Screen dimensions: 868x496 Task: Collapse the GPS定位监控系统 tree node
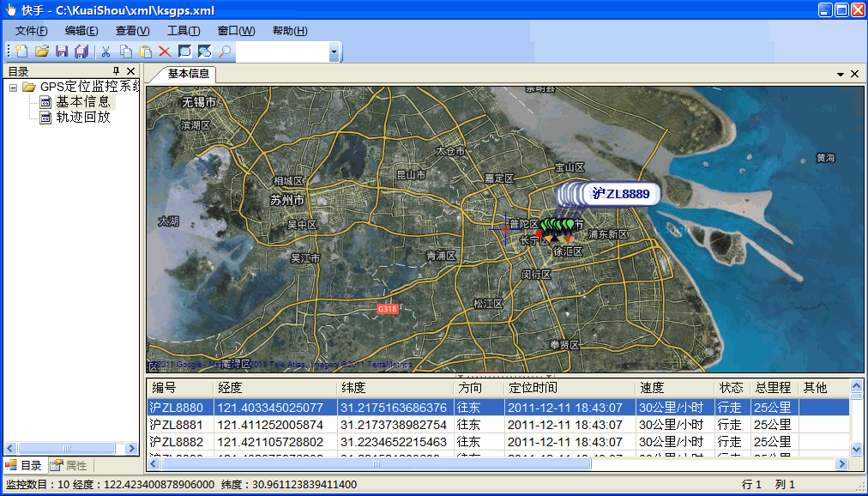click(x=14, y=87)
